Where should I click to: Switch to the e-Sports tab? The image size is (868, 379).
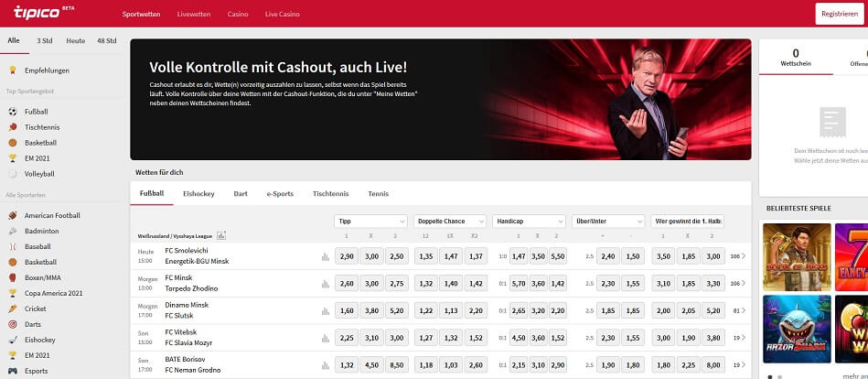click(x=280, y=194)
